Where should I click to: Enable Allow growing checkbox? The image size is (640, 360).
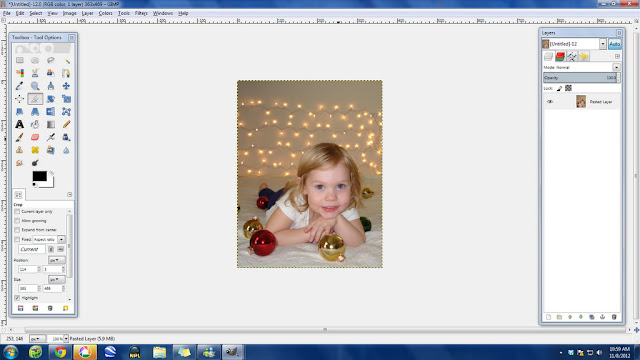[x=17, y=220]
